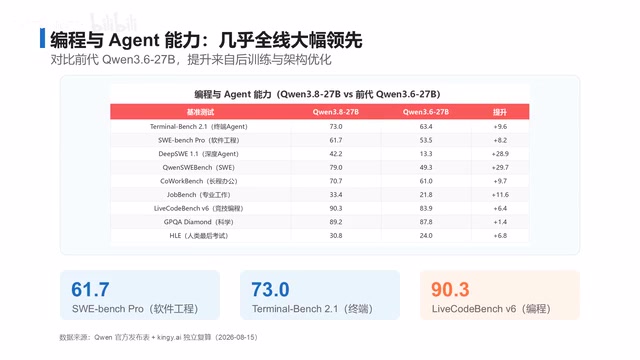Click the improvement value +29.7
The height and width of the screenshot is (360, 640).
500,167
